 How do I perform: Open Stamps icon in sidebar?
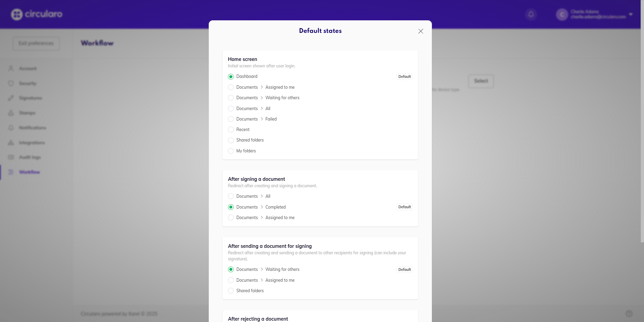[11, 113]
